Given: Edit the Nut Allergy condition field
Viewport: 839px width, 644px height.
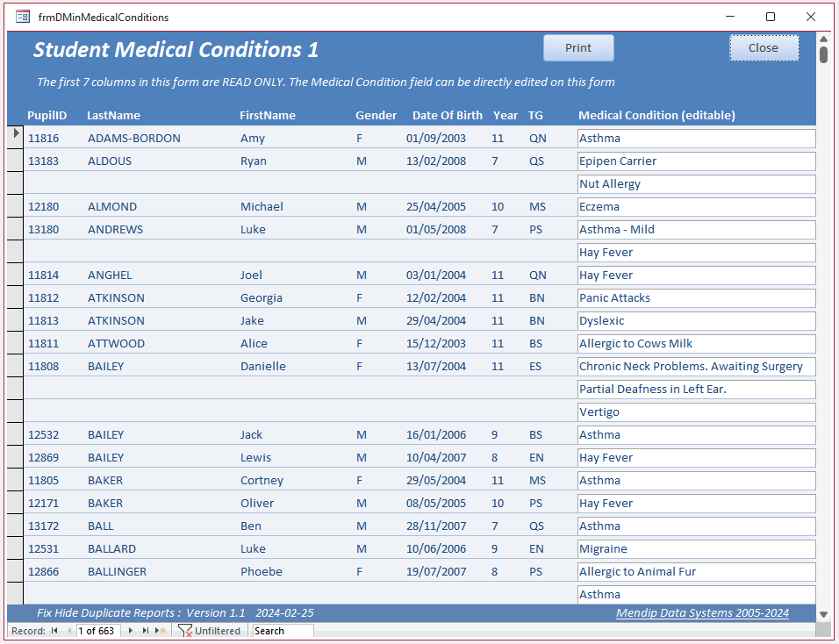Looking at the screenshot, I should click(697, 184).
